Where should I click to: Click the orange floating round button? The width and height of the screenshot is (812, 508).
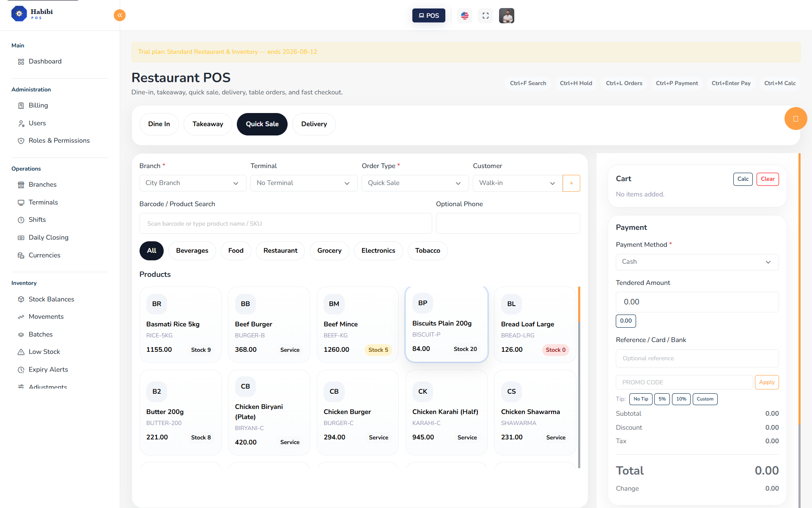796,119
